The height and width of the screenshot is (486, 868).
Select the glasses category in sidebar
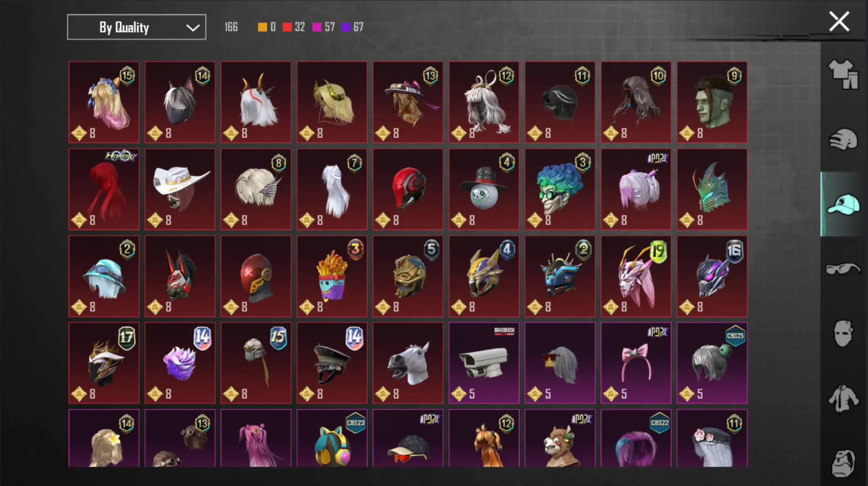(x=843, y=269)
